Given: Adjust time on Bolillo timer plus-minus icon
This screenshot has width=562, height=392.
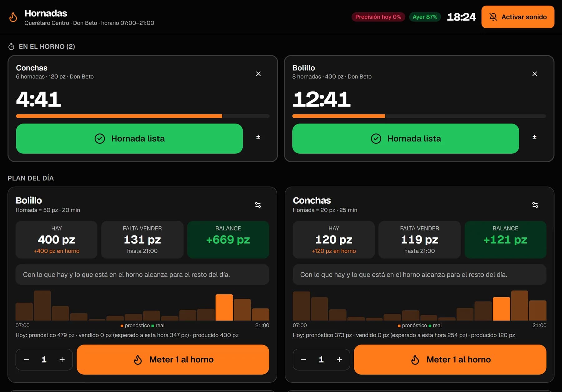Looking at the screenshot, I should [535, 137].
